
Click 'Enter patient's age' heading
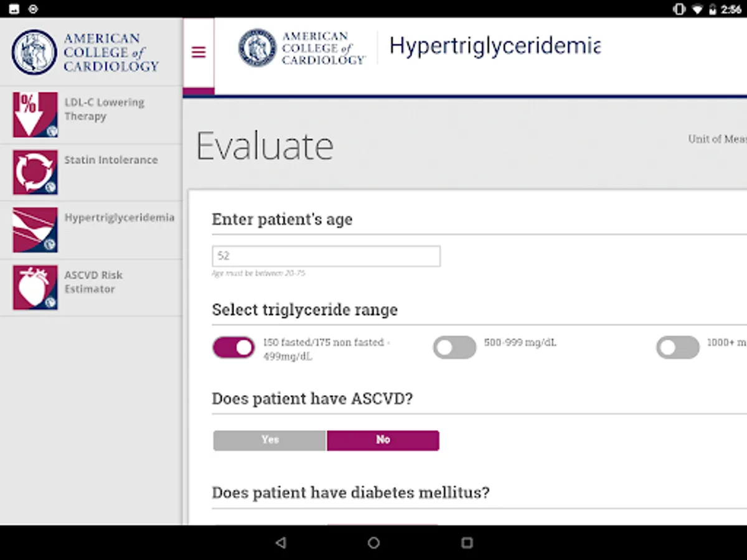click(x=282, y=220)
